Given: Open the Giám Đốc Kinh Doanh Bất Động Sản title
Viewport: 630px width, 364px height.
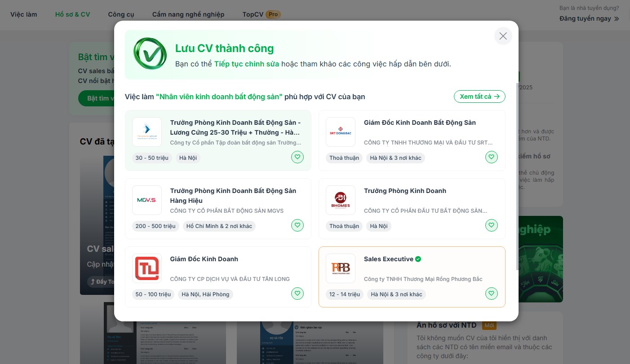Looking at the screenshot, I should (420, 123).
